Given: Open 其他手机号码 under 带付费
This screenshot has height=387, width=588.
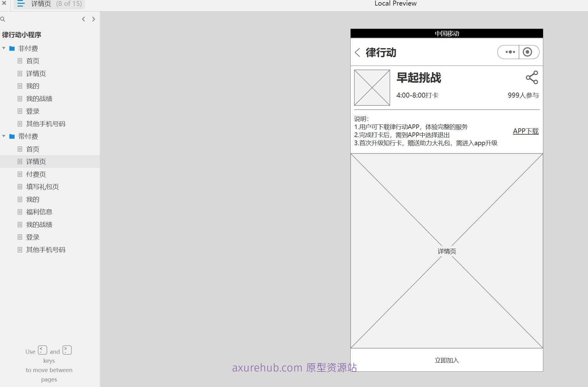Looking at the screenshot, I should [x=46, y=250].
